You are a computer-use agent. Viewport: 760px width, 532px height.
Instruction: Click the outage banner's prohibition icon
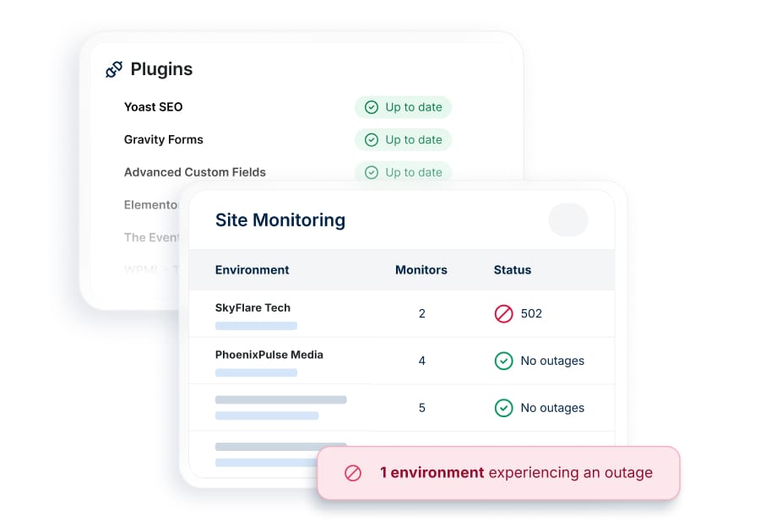(x=353, y=473)
